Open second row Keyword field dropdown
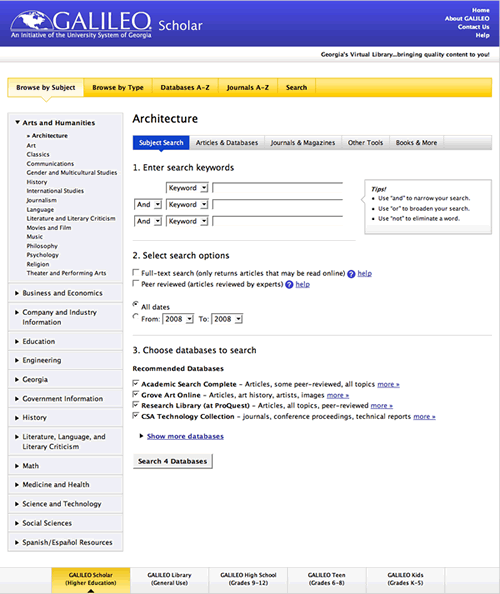 187,205
